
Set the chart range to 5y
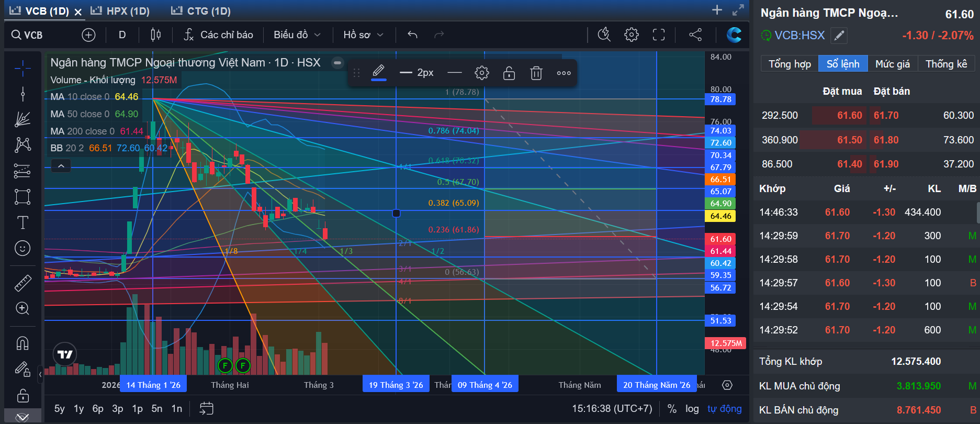[x=60, y=408]
